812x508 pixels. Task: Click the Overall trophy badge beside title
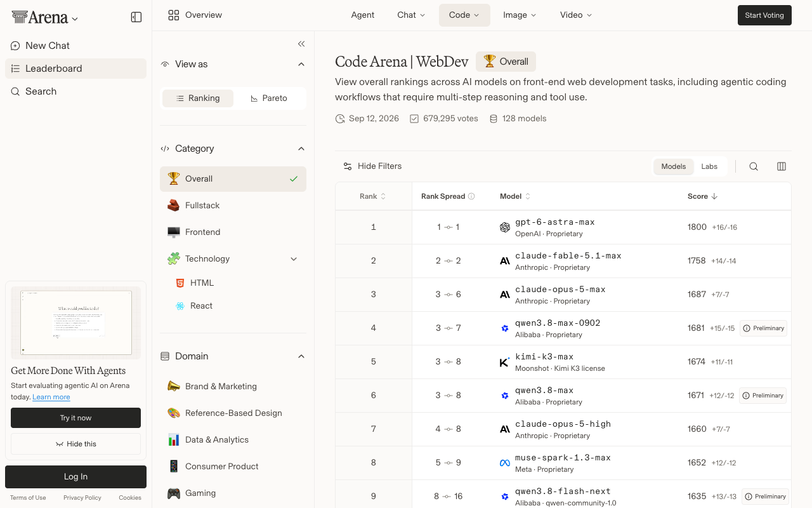pos(506,62)
